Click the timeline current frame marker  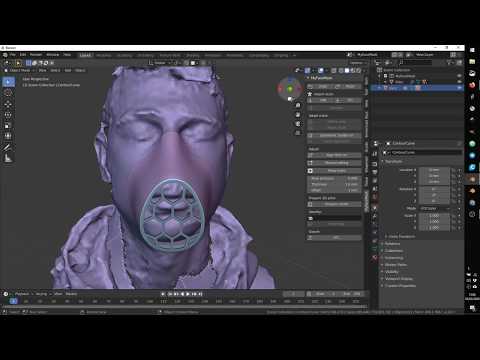[x=13, y=301]
